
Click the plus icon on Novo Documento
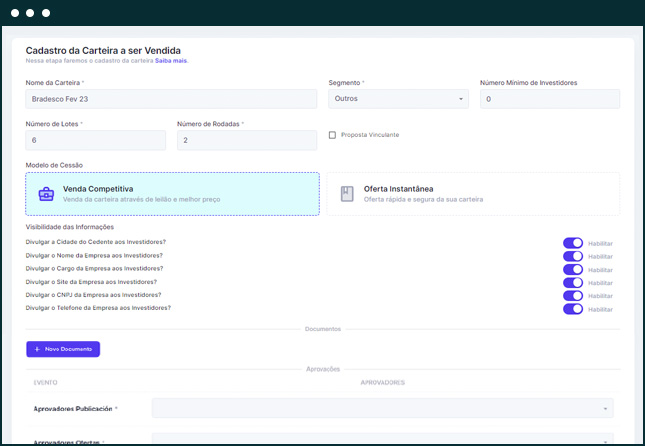coord(37,349)
